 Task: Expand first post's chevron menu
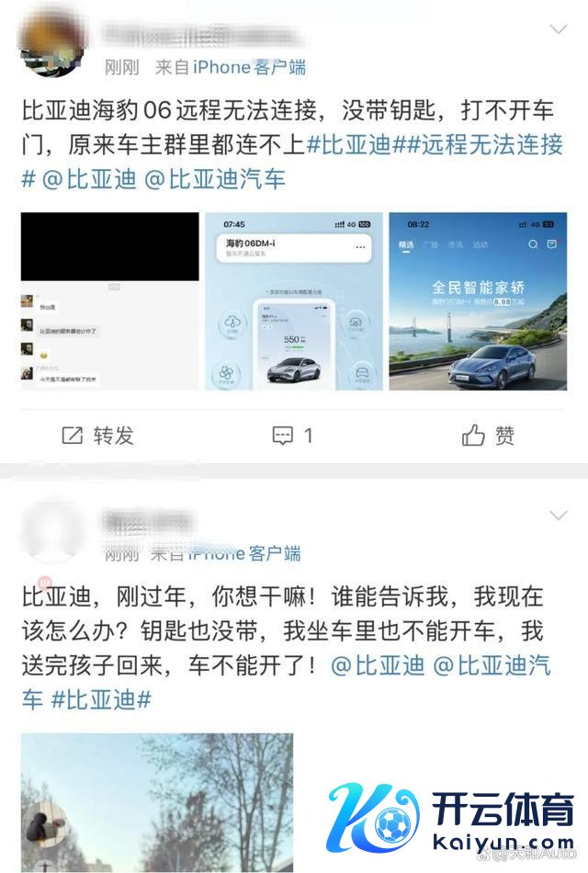tap(558, 29)
